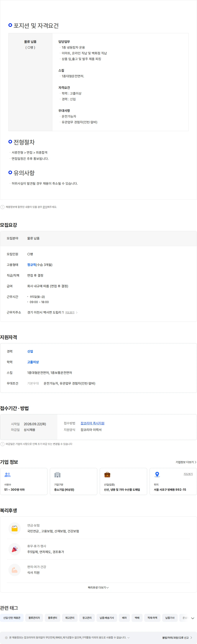Click the 1종 냉동탑차 운용 duty text
This screenshot has height=644, width=197.
(73, 47)
